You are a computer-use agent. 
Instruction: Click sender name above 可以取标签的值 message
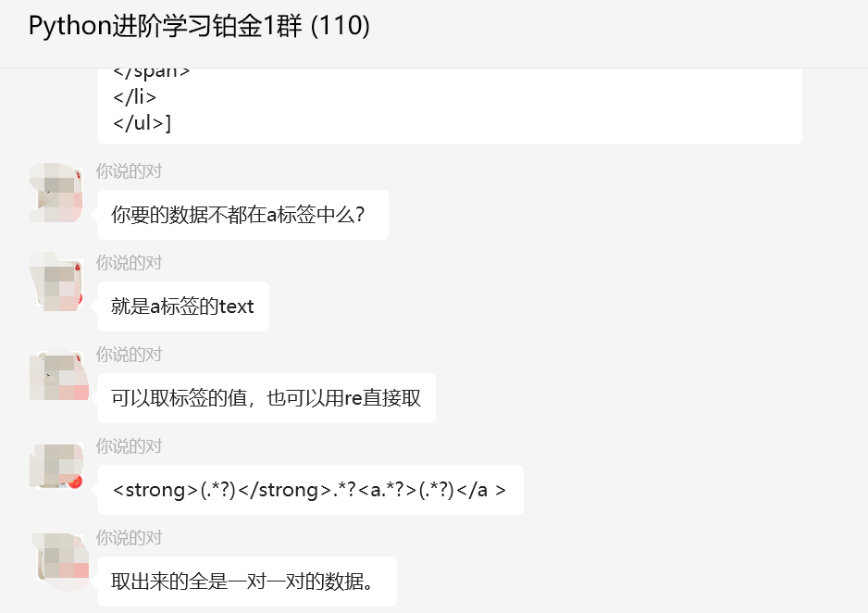click(x=129, y=355)
